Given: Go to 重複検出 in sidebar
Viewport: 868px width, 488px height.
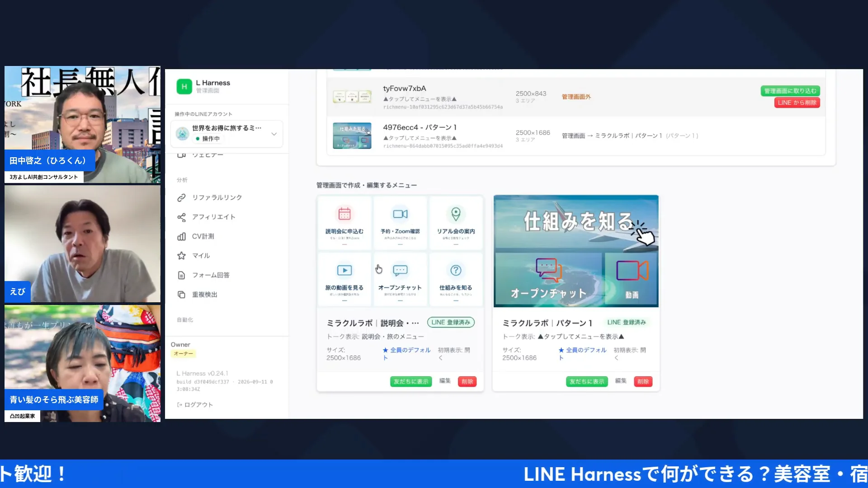Looking at the screenshot, I should pos(205,295).
